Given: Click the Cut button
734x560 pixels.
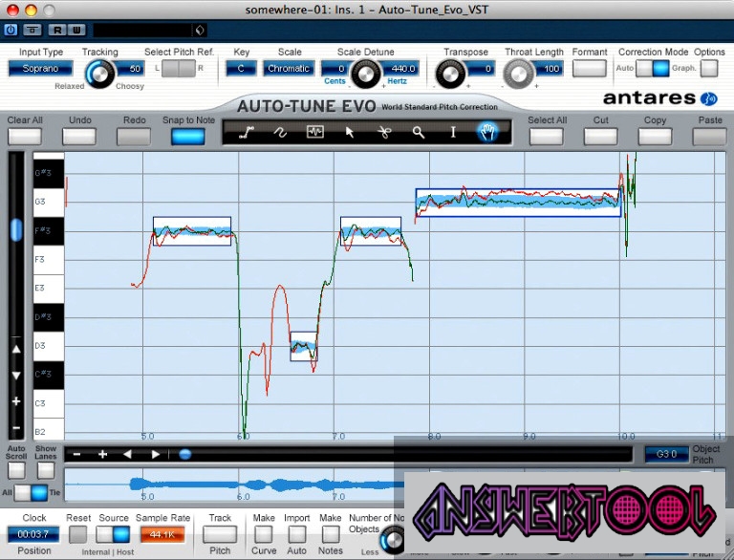Looking at the screenshot, I should pos(600,137).
